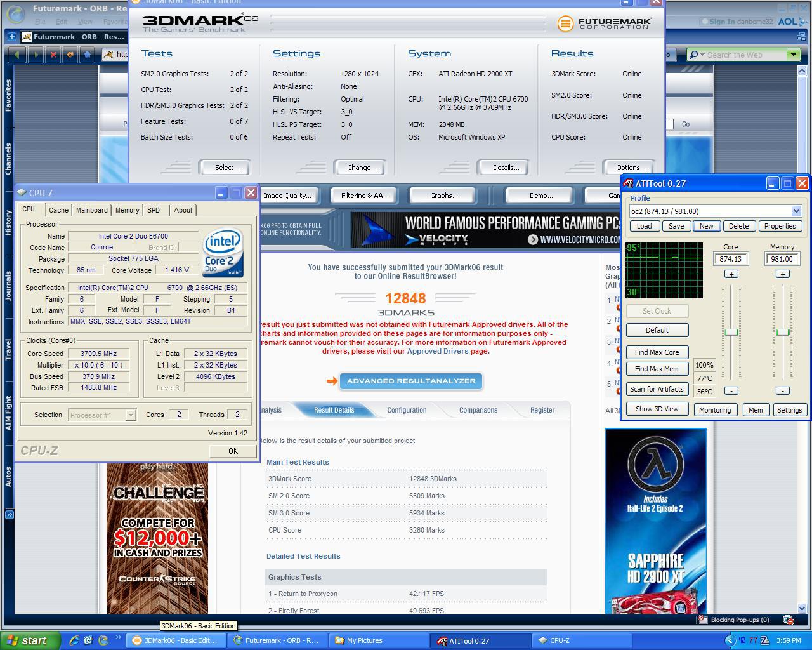Click the Memory clock slider handle
The width and height of the screenshot is (812, 650).
[x=783, y=332]
